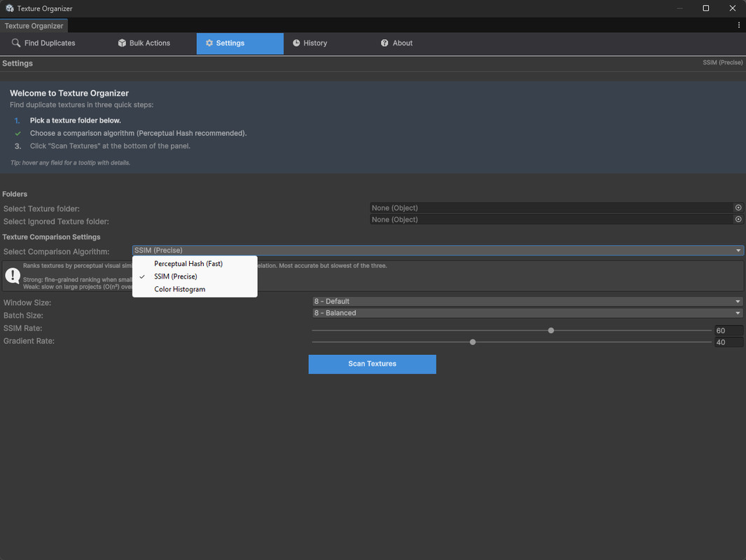Open the About tab
746x560 pixels.
(396, 43)
